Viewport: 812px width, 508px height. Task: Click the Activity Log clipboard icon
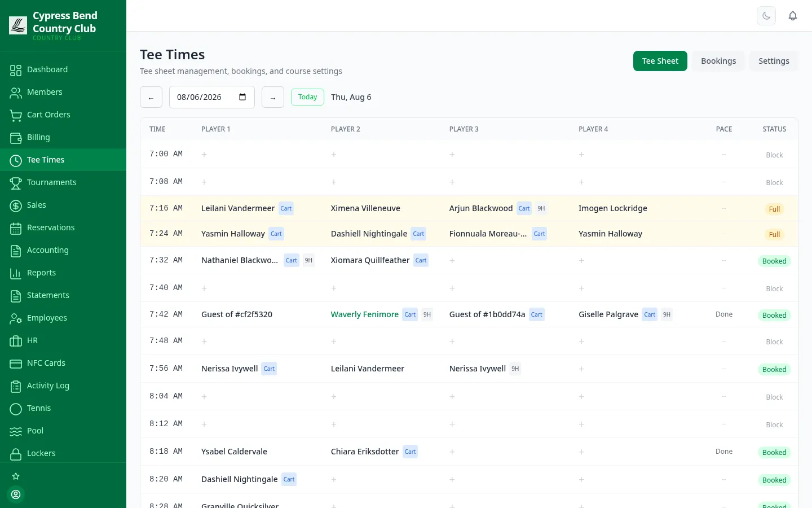click(16, 386)
